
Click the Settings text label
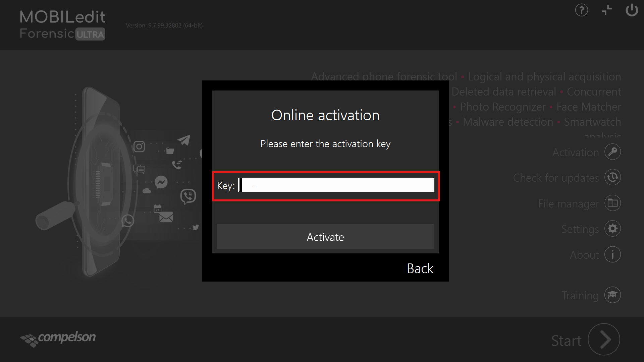(580, 229)
